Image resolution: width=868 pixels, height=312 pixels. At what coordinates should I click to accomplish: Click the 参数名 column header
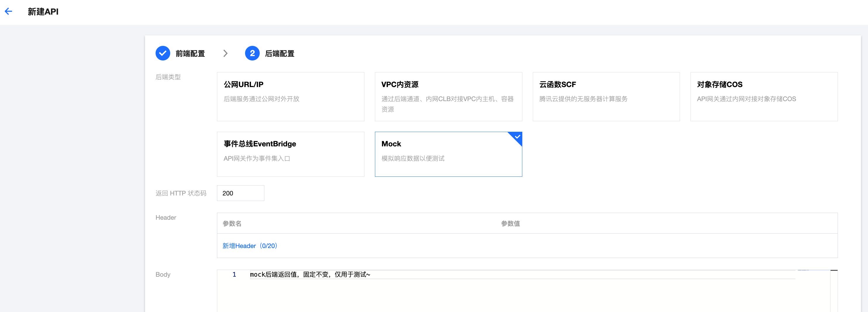pos(232,223)
